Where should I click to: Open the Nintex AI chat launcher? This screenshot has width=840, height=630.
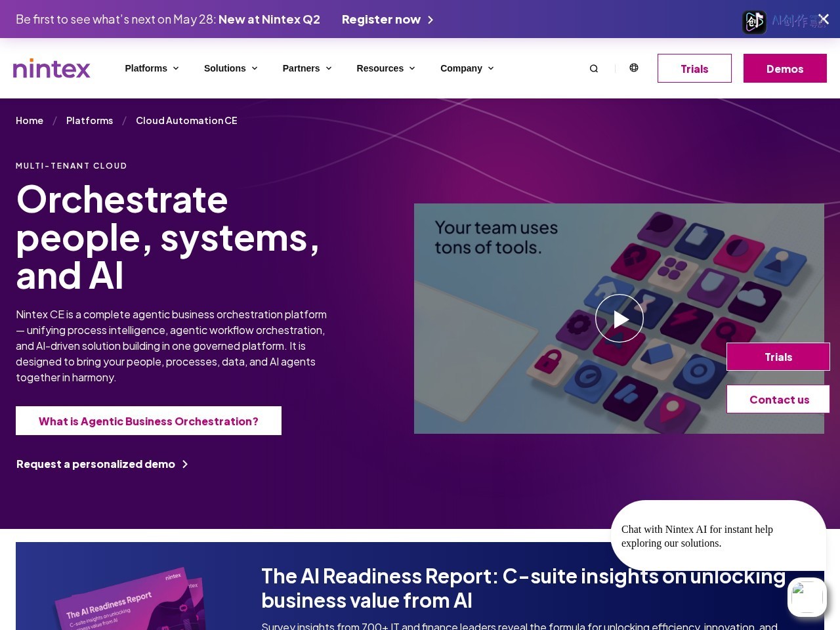pos(807,597)
